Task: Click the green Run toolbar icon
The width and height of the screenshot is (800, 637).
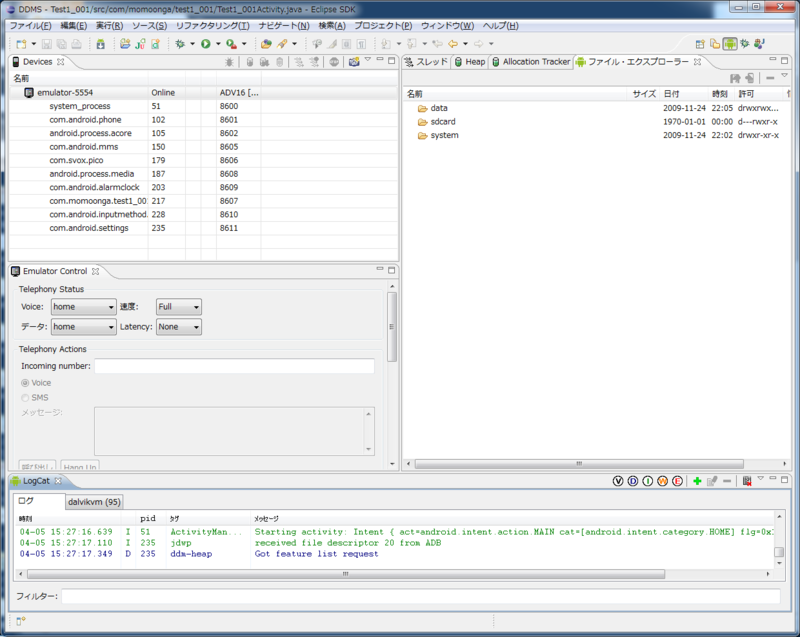Action: pos(206,44)
